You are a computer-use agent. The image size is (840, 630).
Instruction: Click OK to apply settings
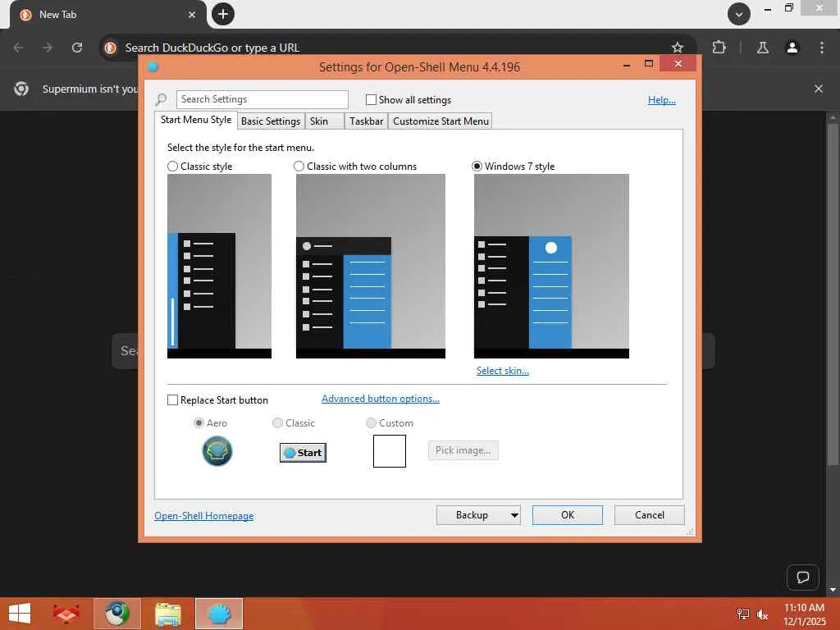point(568,515)
